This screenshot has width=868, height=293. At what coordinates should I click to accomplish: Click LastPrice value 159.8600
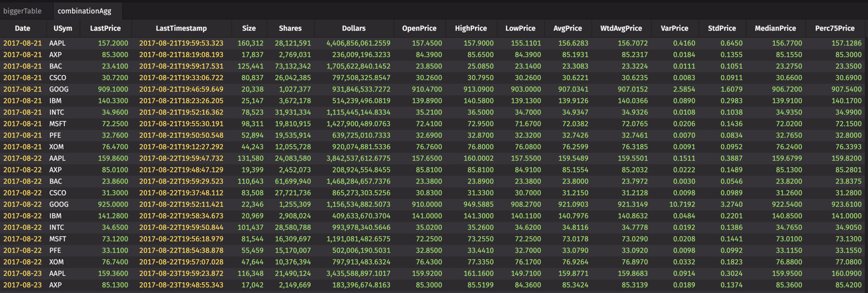113,158
